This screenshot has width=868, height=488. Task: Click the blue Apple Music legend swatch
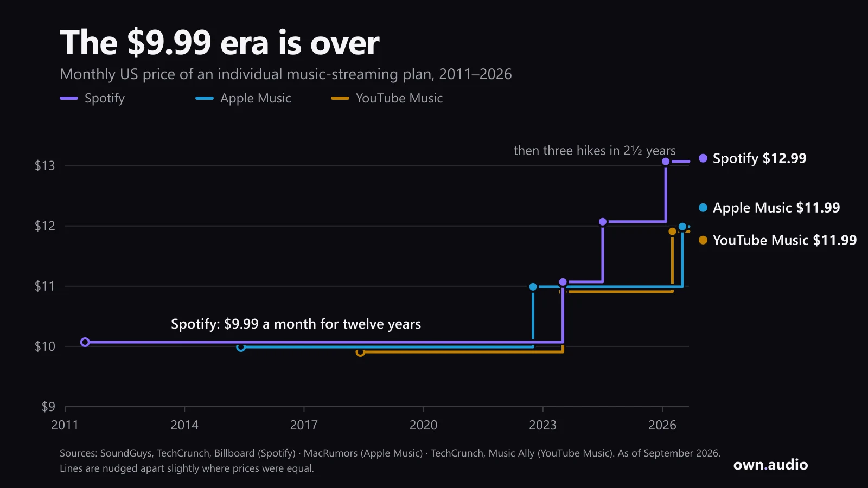[x=205, y=98]
